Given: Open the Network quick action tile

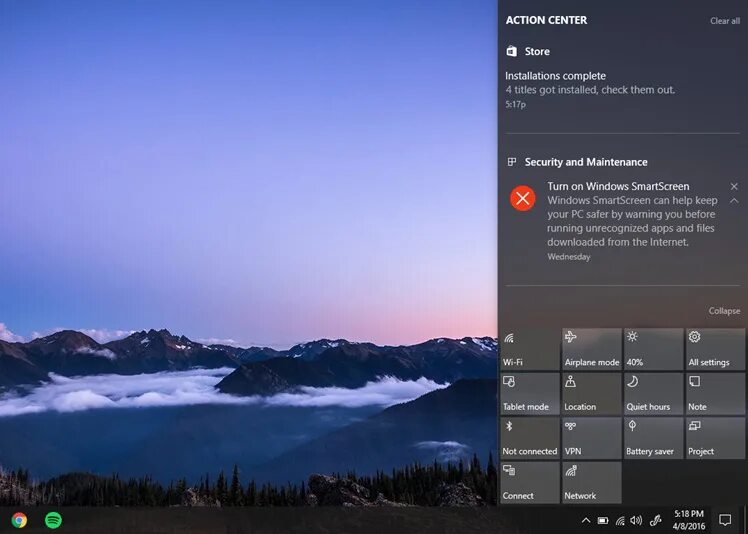Looking at the screenshot, I should [x=592, y=482].
